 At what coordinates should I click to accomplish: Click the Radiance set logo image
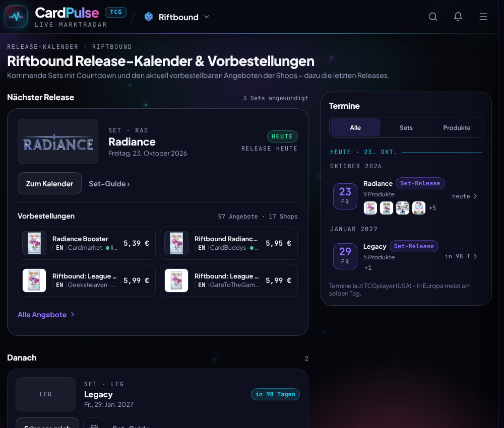pos(58,141)
